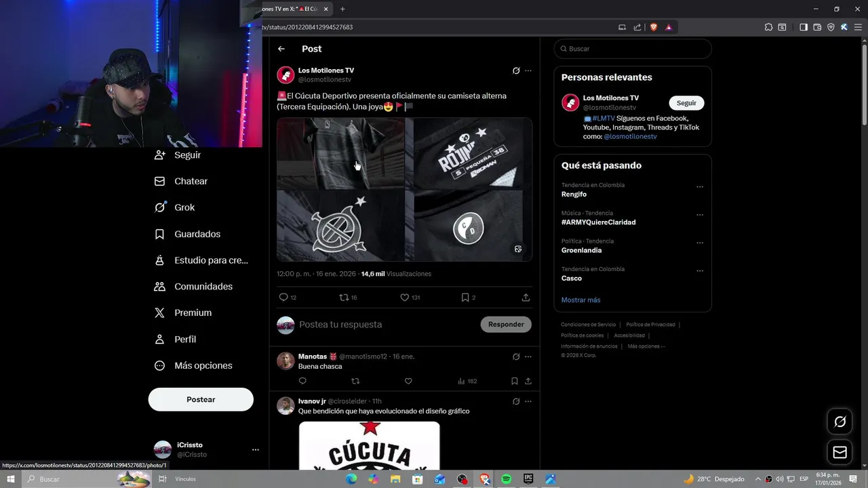Open the CD badge photo thumbnail

click(469, 225)
